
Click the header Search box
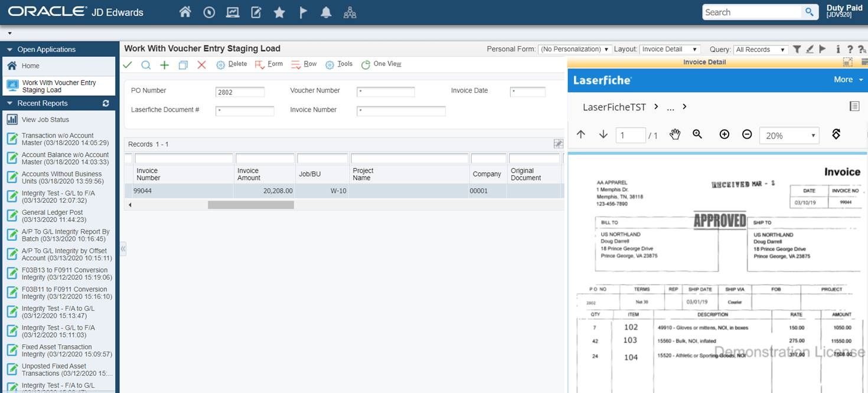pyautogui.click(x=752, y=12)
